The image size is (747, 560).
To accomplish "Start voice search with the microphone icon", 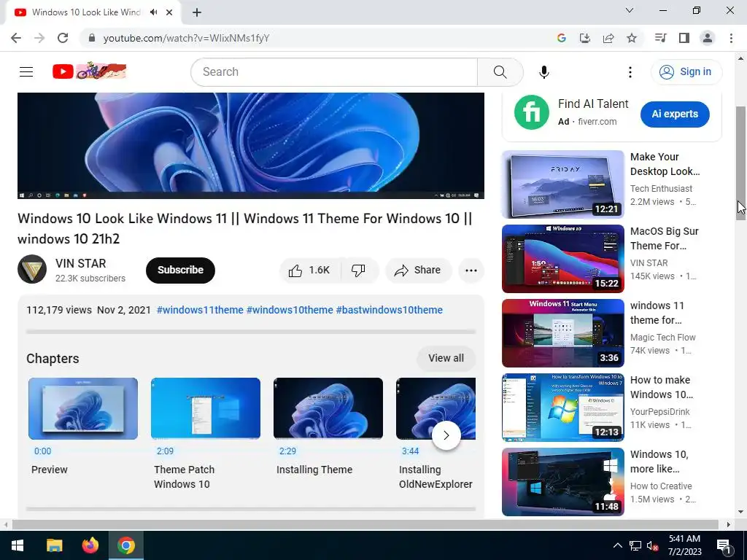I will click(x=543, y=72).
